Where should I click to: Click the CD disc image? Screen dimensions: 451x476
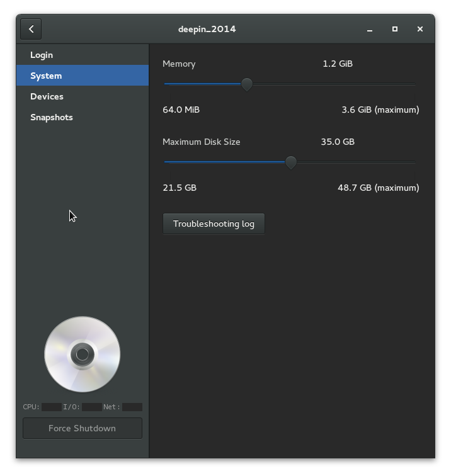click(82, 354)
